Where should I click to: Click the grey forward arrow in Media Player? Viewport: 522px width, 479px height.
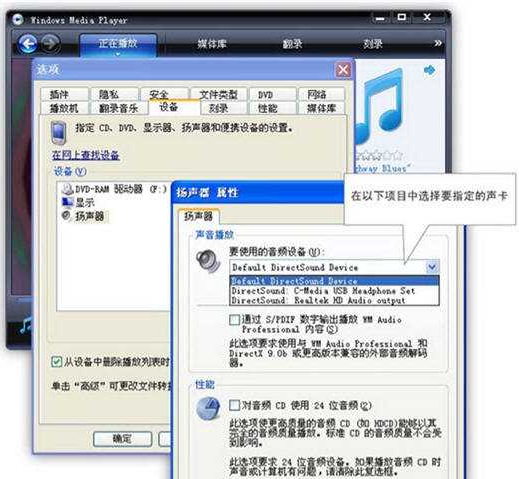[x=51, y=44]
